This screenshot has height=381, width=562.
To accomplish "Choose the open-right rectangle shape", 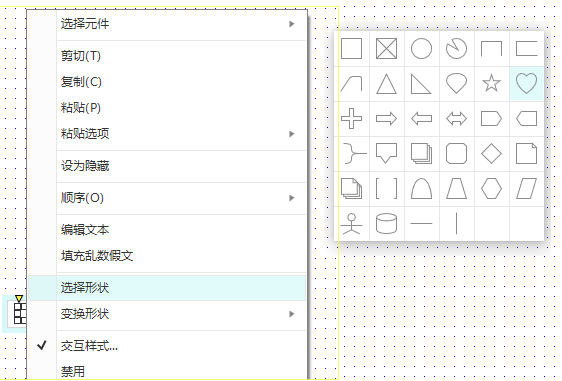I will point(527,48).
